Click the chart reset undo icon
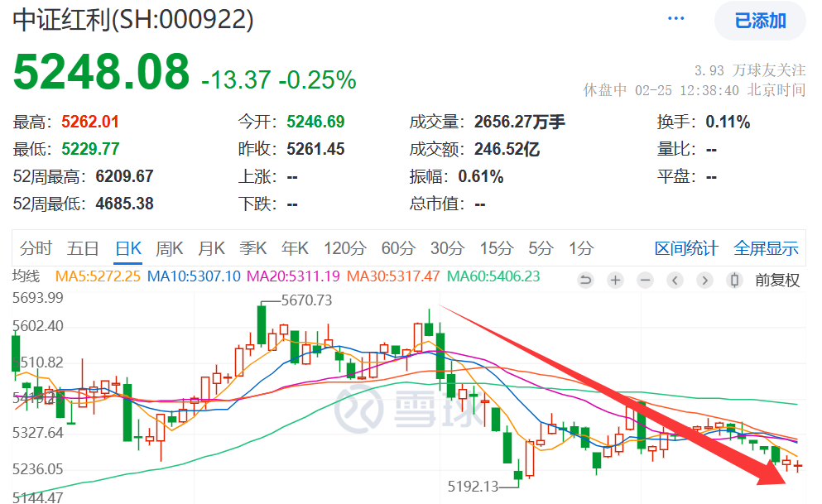The image size is (822, 504). coord(585,281)
